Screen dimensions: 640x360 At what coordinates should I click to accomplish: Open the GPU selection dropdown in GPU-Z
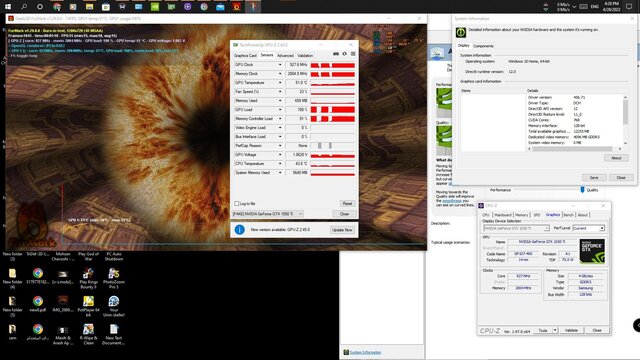268,214
